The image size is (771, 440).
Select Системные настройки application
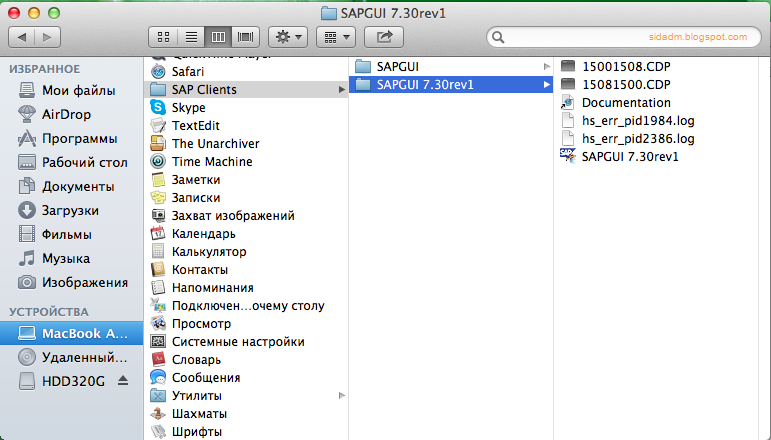246,342
